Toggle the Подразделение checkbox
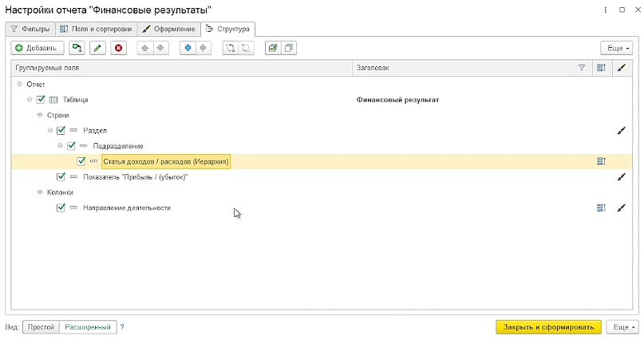The width and height of the screenshot is (644, 340). click(71, 146)
